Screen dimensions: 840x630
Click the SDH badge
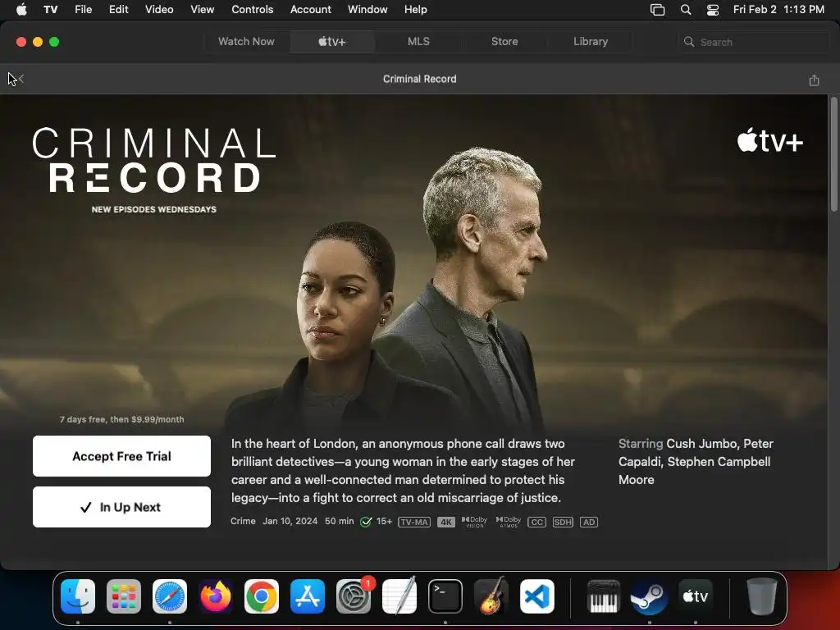563,522
